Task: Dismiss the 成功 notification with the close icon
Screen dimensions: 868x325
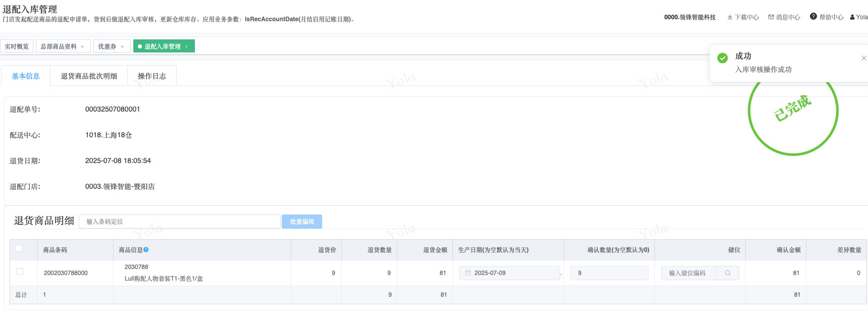Action: (863, 58)
